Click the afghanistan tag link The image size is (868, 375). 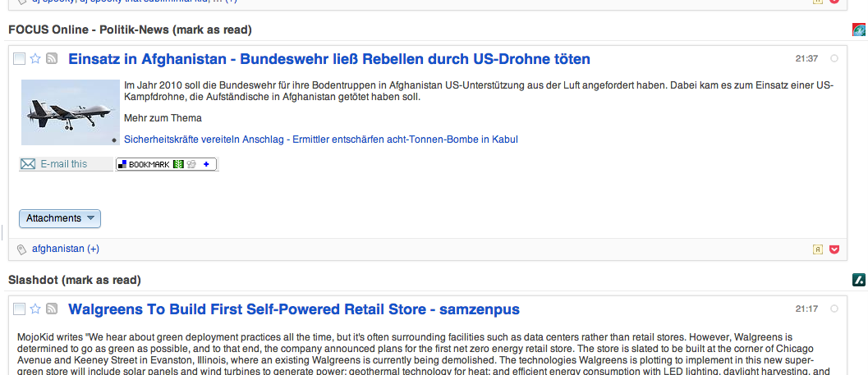tap(58, 249)
